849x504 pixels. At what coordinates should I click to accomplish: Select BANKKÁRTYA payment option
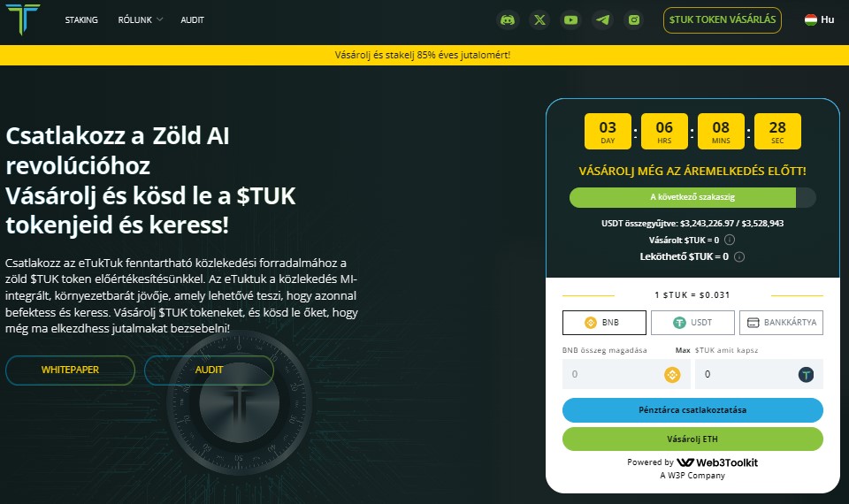click(x=781, y=323)
